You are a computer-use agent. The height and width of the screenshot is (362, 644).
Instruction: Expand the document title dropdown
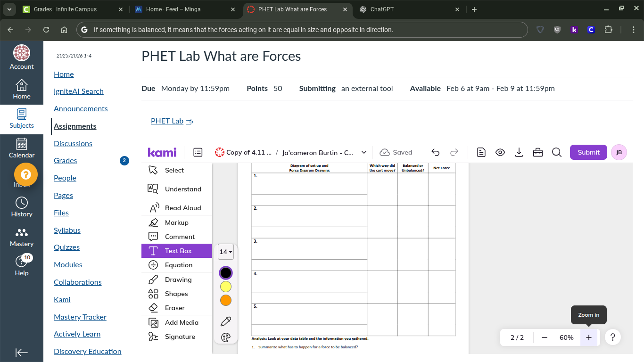click(363, 152)
